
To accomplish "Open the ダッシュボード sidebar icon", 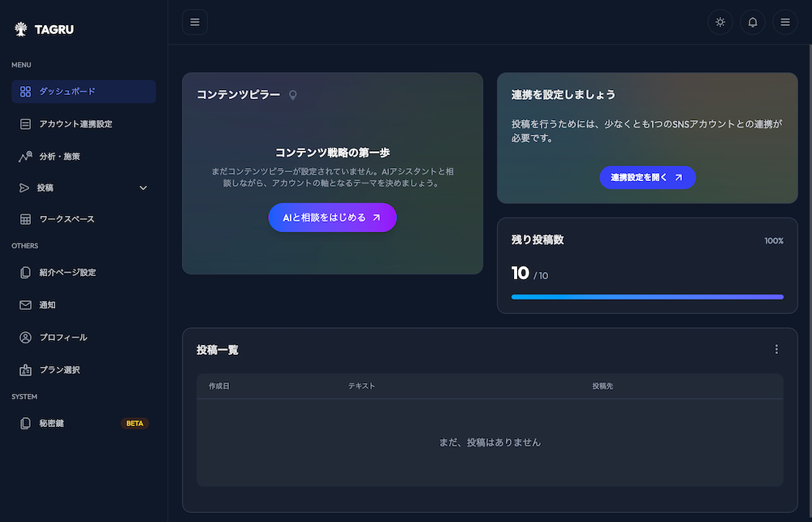I will pyautogui.click(x=25, y=92).
